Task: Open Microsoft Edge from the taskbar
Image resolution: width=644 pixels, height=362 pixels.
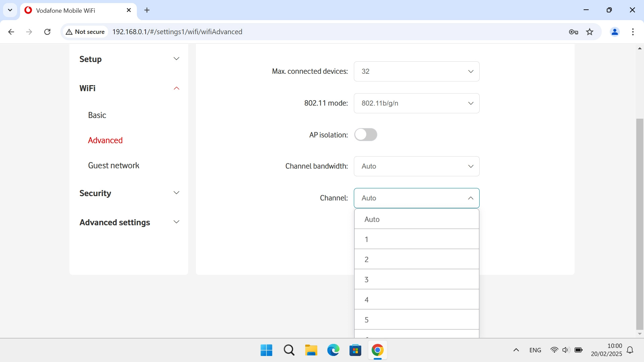Action: [333, 350]
